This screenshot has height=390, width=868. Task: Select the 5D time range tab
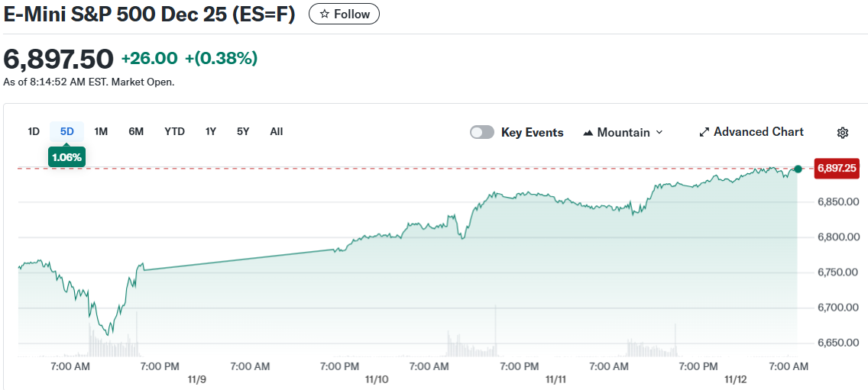tap(67, 131)
